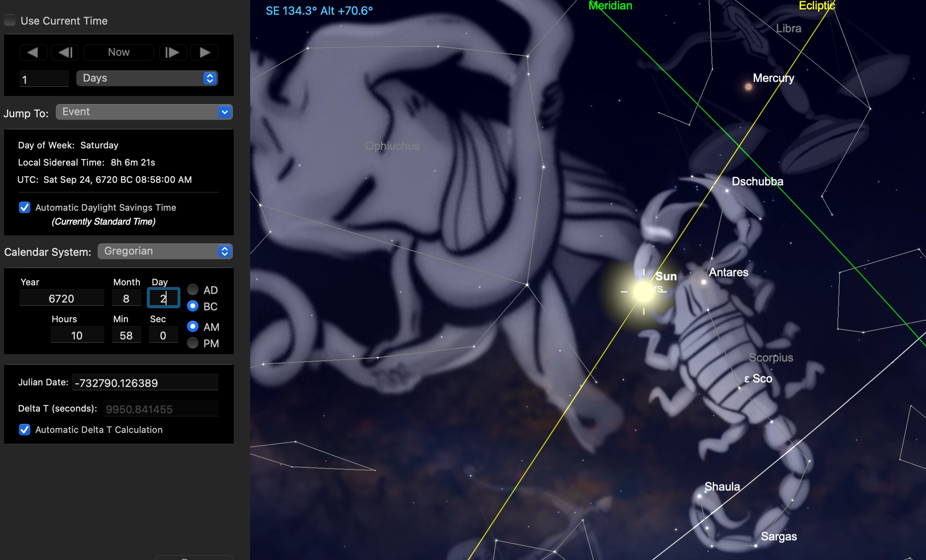Open the Days time unit dropdown
Image resolution: width=926 pixels, height=560 pixels.
pos(147,78)
